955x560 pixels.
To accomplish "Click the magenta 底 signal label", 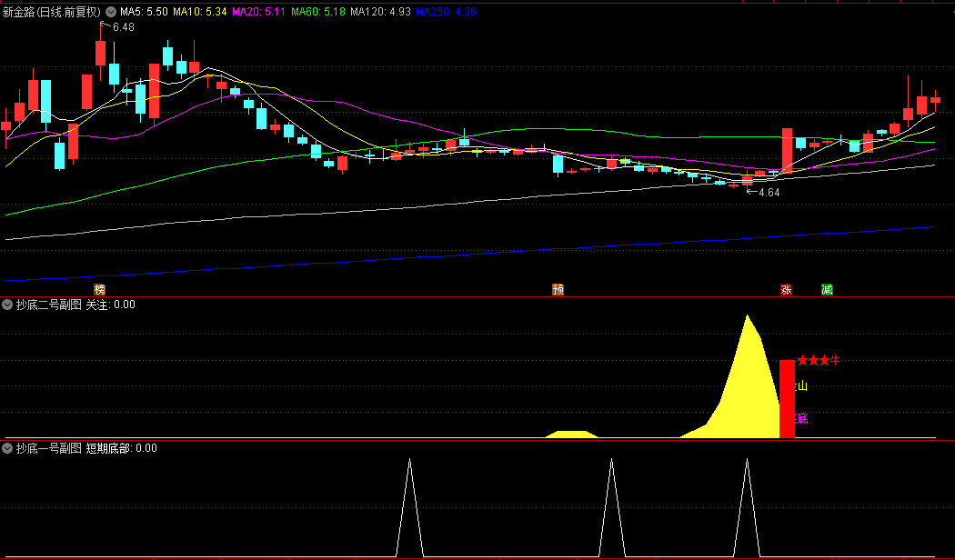I will [x=801, y=419].
